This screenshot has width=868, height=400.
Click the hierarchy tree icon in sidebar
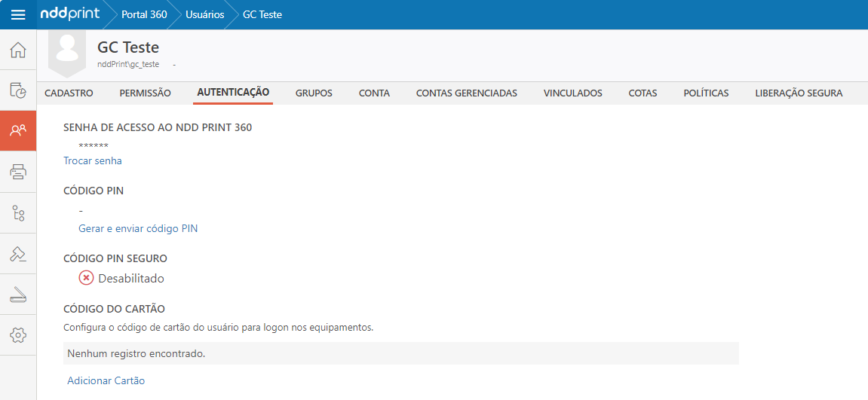[x=18, y=213]
